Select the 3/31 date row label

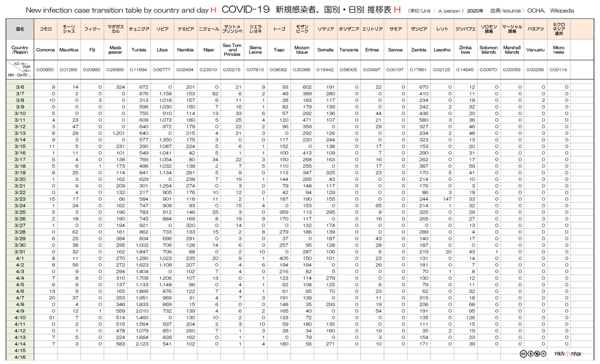(19, 252)
